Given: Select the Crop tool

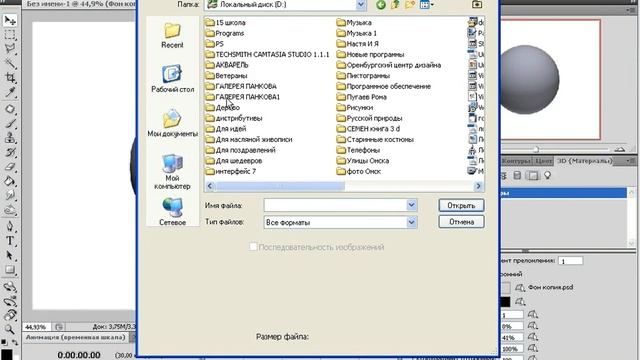Looking at the screenshot, I should (10, 78).
